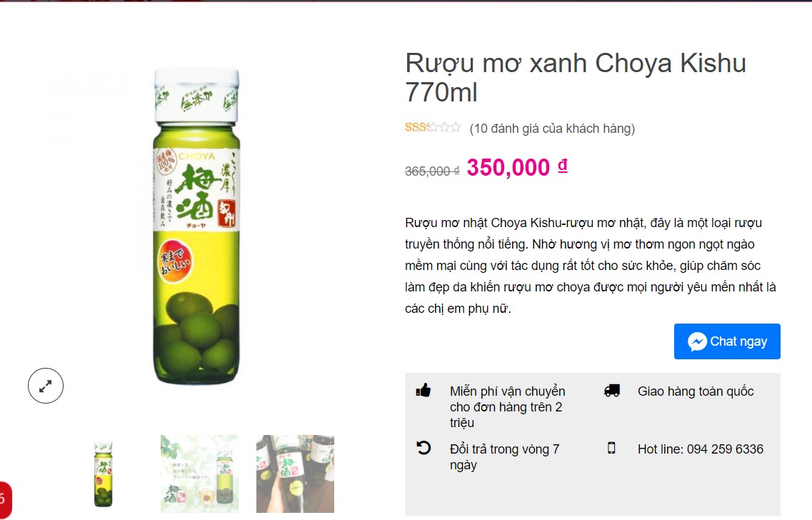Image resolution: width=812 pixels, height=520 pixels.
Task: Click the thumbs-up free shipping icon
Action: click(423, 391)
